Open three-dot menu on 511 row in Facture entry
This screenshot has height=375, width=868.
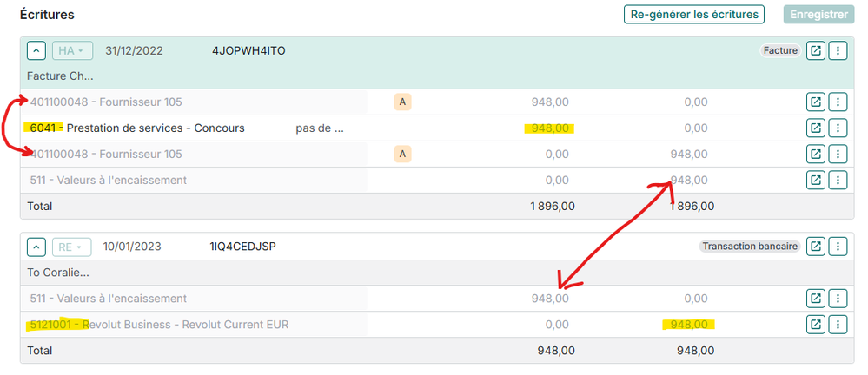pos(838,180)
